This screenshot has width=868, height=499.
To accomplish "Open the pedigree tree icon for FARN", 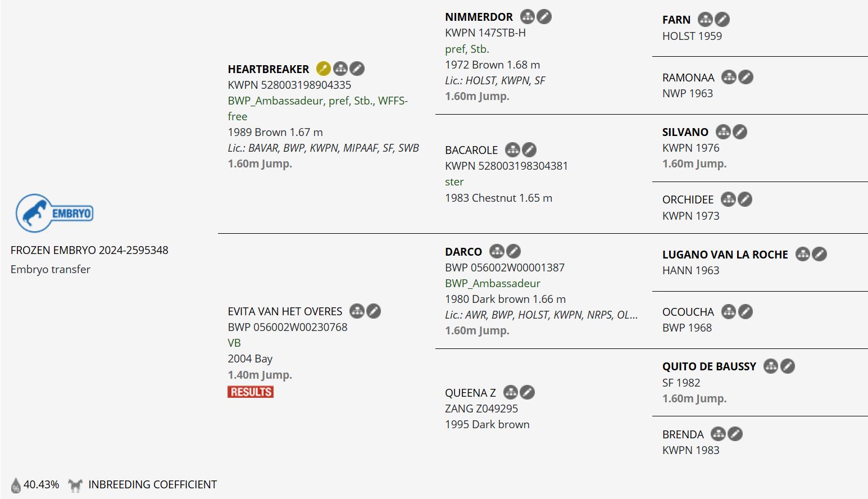I will (x=705, y=20).
